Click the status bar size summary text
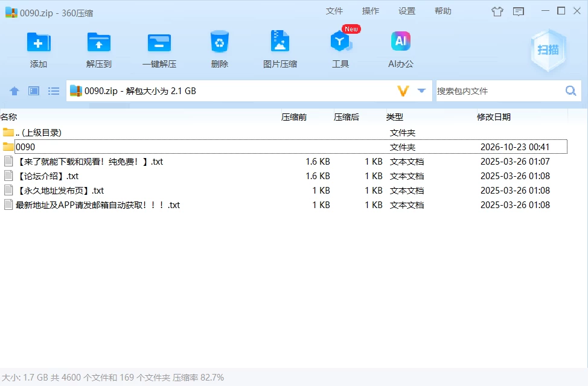Image resolution: width=588 pixels, height=386 pixels. [x=113, y=378]
